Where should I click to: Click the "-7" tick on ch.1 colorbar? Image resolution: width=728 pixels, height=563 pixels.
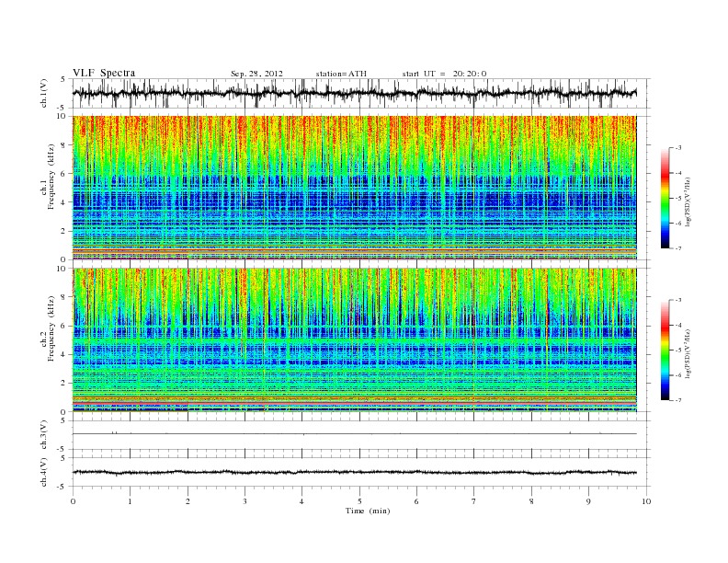pos(678,248)
